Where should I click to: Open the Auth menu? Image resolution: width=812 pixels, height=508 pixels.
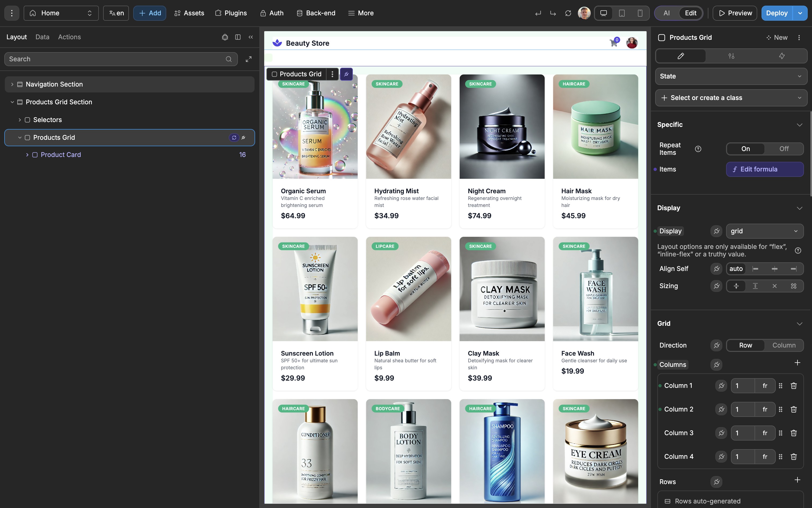pyautogui.click(x=272, y=13)
